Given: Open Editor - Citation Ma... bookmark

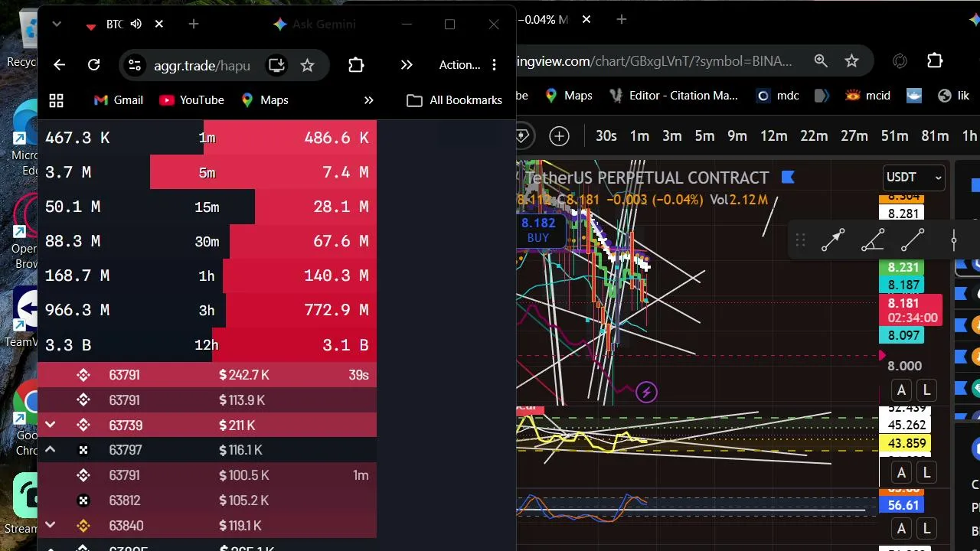Looking at the screenshot, I should [x=673, y=96].
